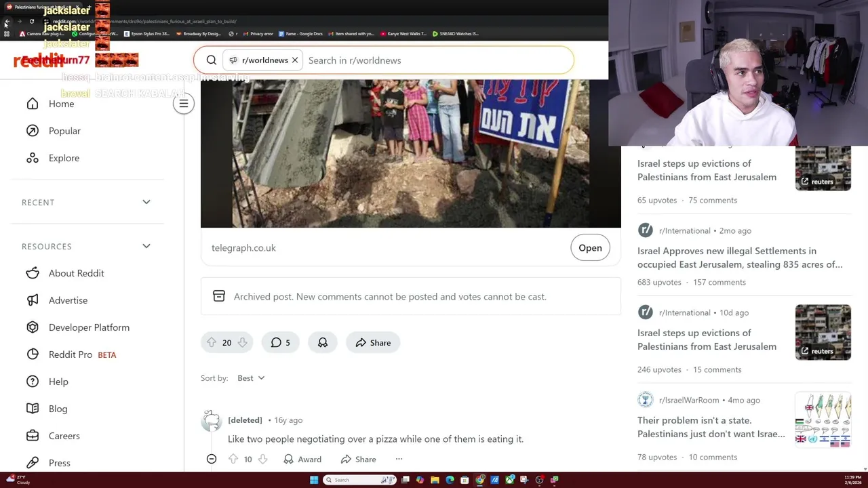Open the Help page
Image resolution: width=868 pixels, height=488 pixels.
click(x=58, y=382)
